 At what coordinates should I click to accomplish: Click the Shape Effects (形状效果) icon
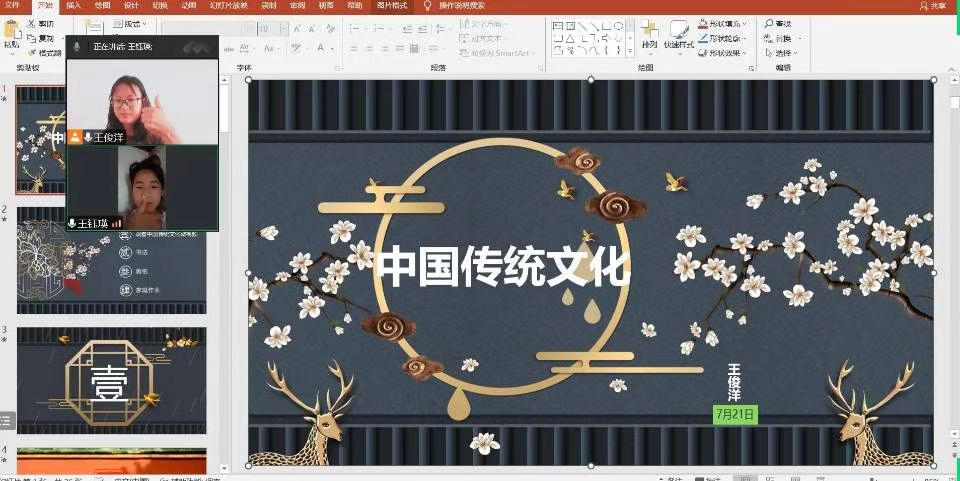pos(703,53)
